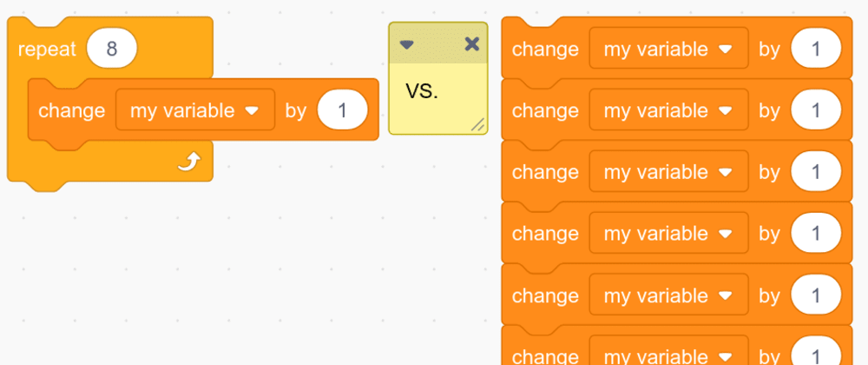Click the value 1 in fifth right-stack block
Image resolution: width=868 pixels, height=365 pixels.
pyautogui.click(x=816, y=295)
